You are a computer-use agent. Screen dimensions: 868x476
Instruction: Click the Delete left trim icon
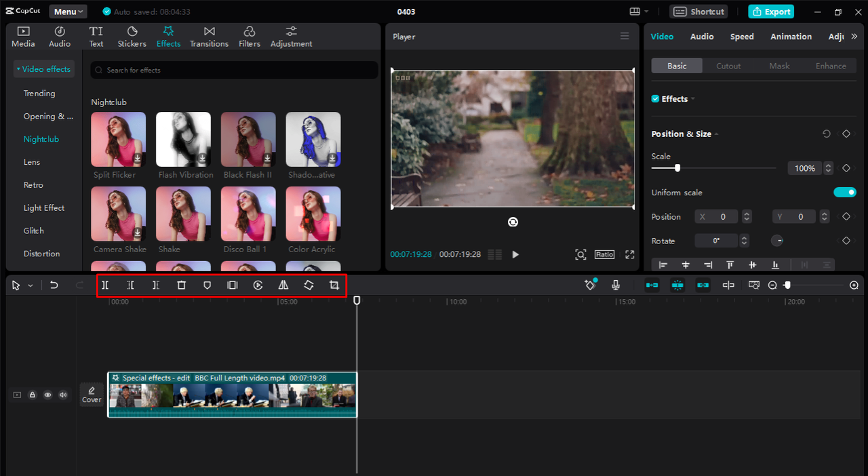[x=131, y=285]
